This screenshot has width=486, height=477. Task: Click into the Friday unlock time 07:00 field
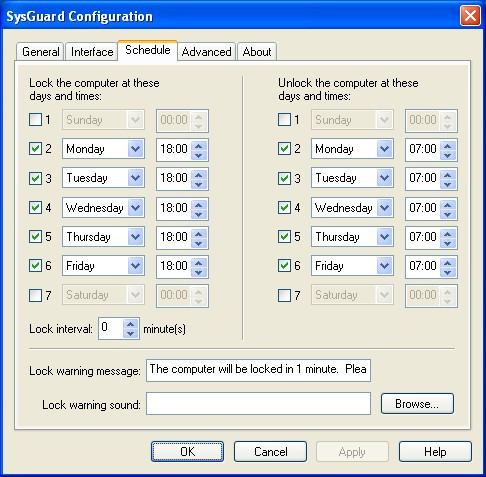[423, 266]
